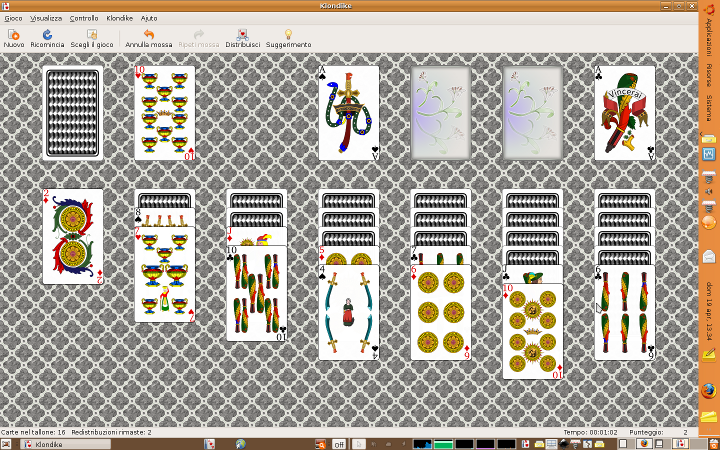
Task: Select the jack above the 10 of clubs
Action: click(x=257, y=236)
